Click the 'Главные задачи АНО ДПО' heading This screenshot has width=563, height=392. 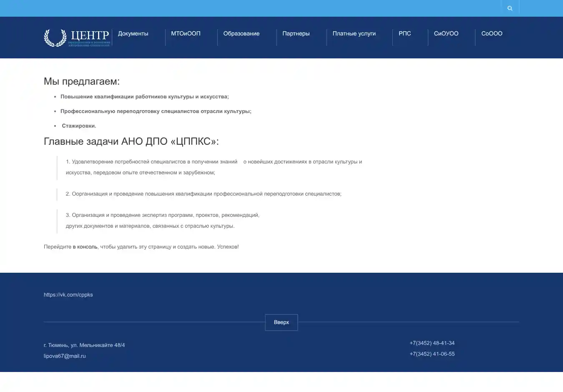[131, 141]
